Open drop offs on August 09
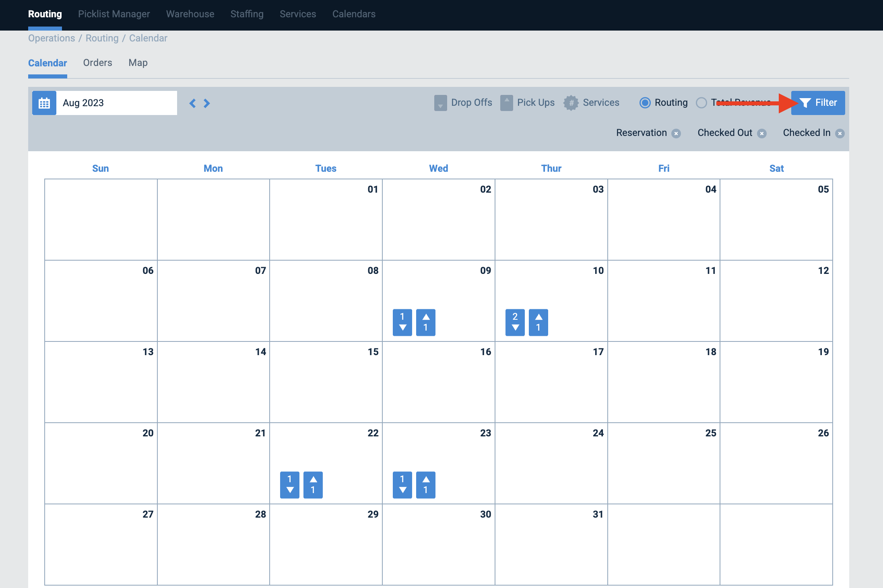Image resolution: width=883 pixels, height=588 pixels. [402, 323]
